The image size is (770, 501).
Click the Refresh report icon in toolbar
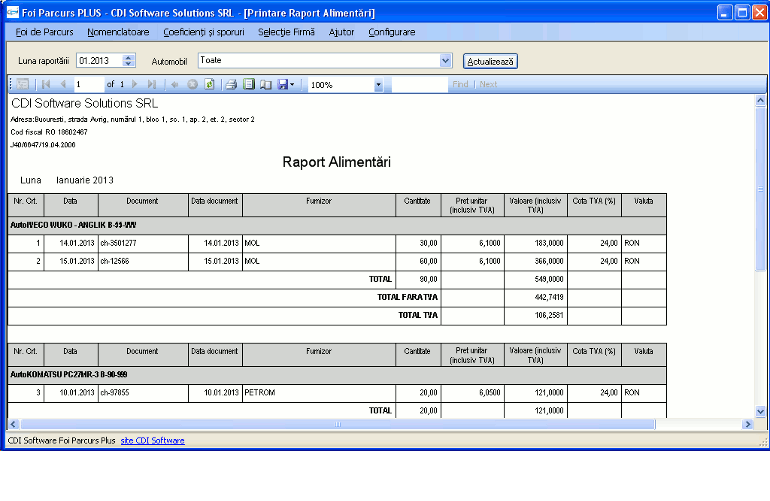click(210, 85)
